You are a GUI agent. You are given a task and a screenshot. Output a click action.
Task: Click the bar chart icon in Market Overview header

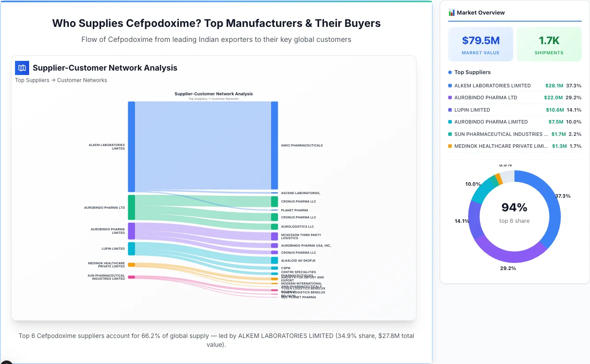[x=451, y=13]
